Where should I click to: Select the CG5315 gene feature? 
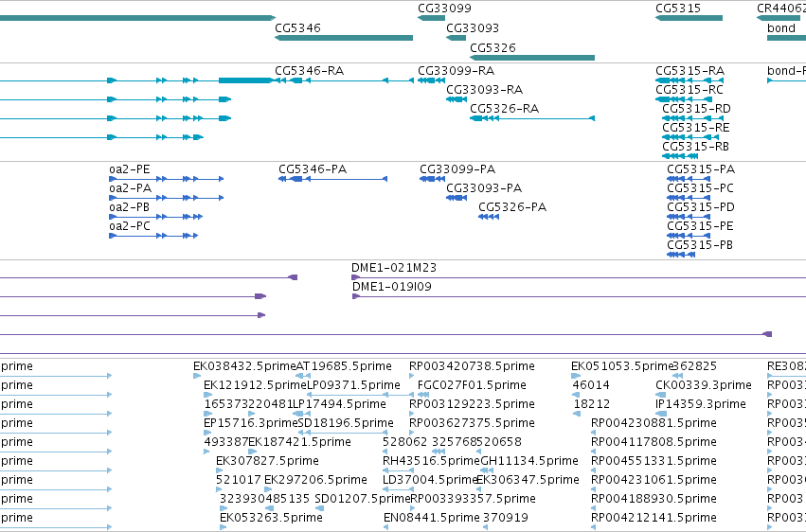(x=689, y=18)
